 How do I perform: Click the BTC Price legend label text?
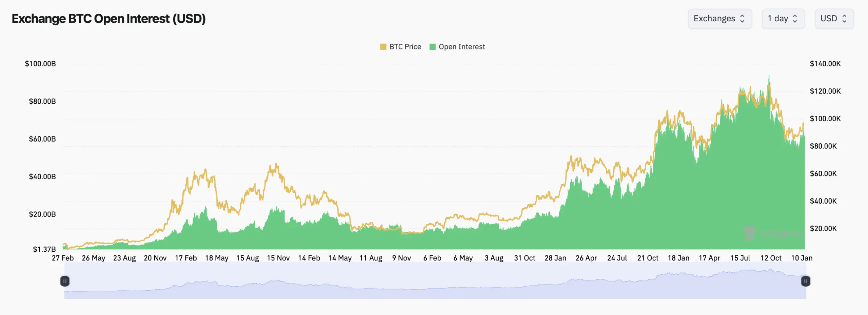coord(405,46)
